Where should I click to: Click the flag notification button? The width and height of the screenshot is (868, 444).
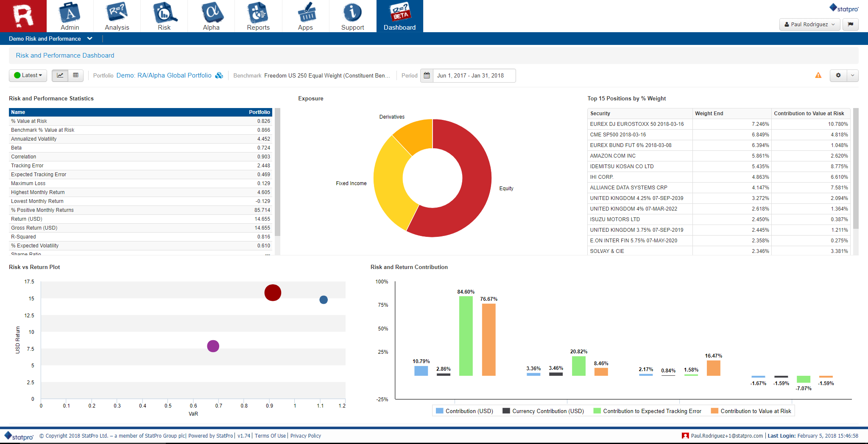point(850,25)
